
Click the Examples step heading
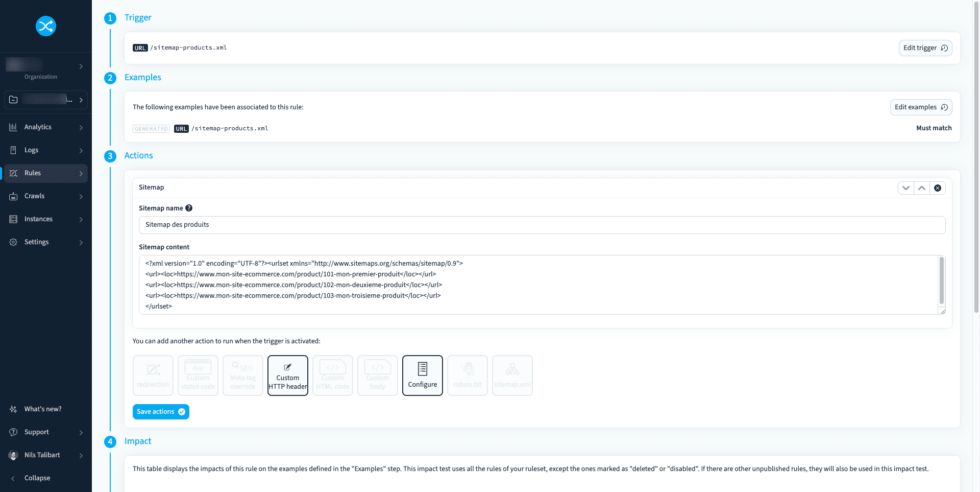click(x=143, y=78)
